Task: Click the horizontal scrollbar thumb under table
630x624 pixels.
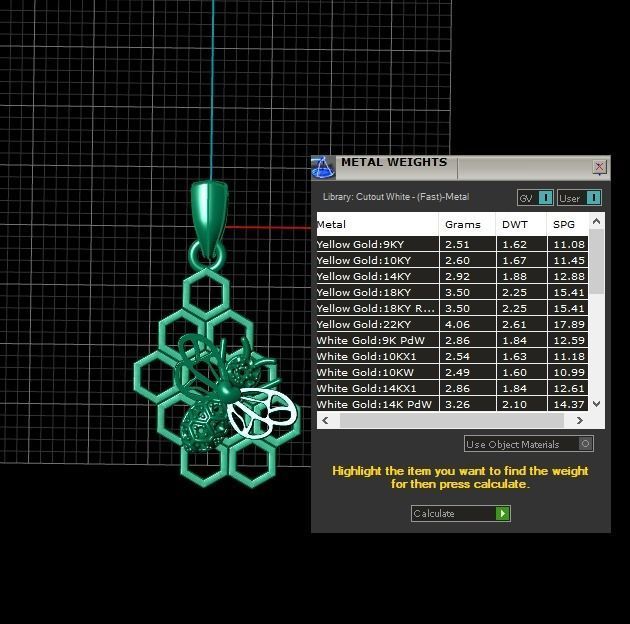Action: pos(452,420)
